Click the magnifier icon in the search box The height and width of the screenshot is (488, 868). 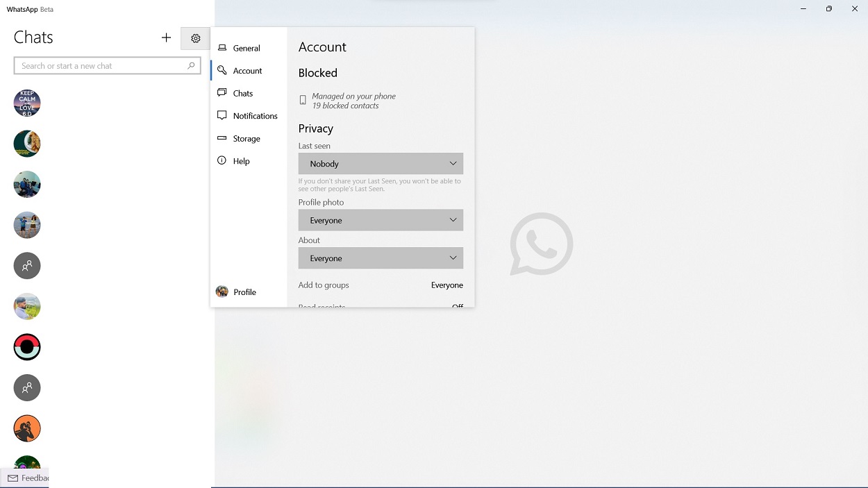(191, 66)
